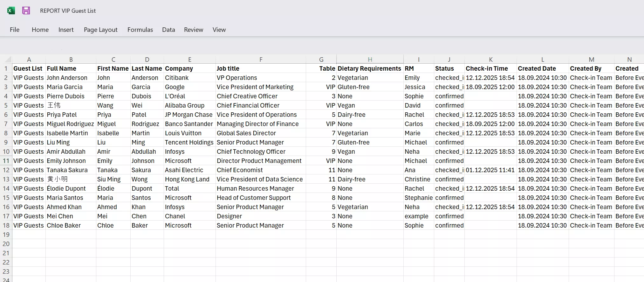Open the View tab
The image size is (644, 282).
coord(219,30)
